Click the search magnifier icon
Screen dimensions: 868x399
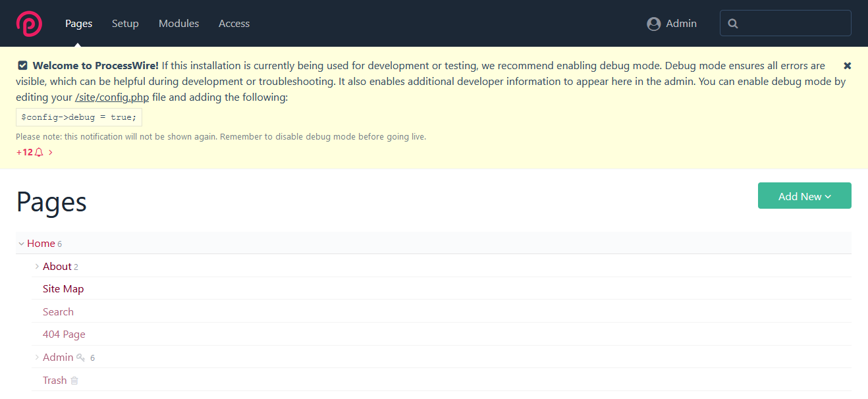733,24
